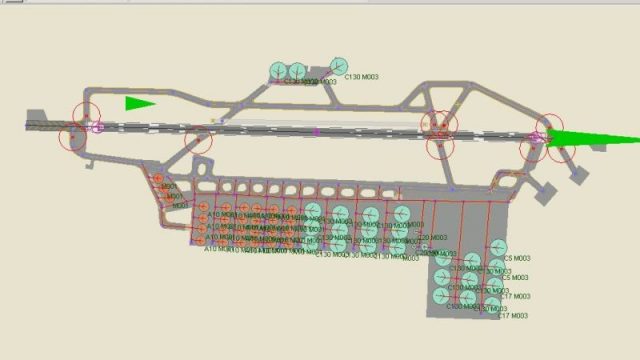Select the middle teal aircraft on the north apron

coord(297,72)
